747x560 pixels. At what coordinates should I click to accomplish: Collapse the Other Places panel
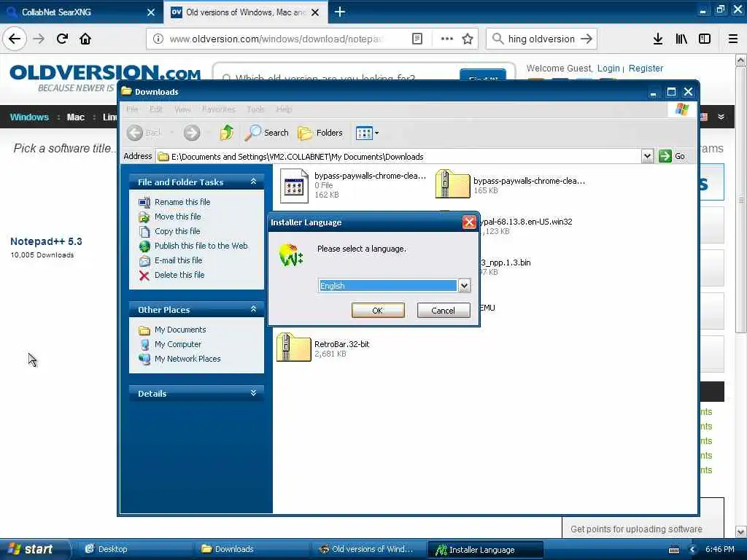(253, 309)
